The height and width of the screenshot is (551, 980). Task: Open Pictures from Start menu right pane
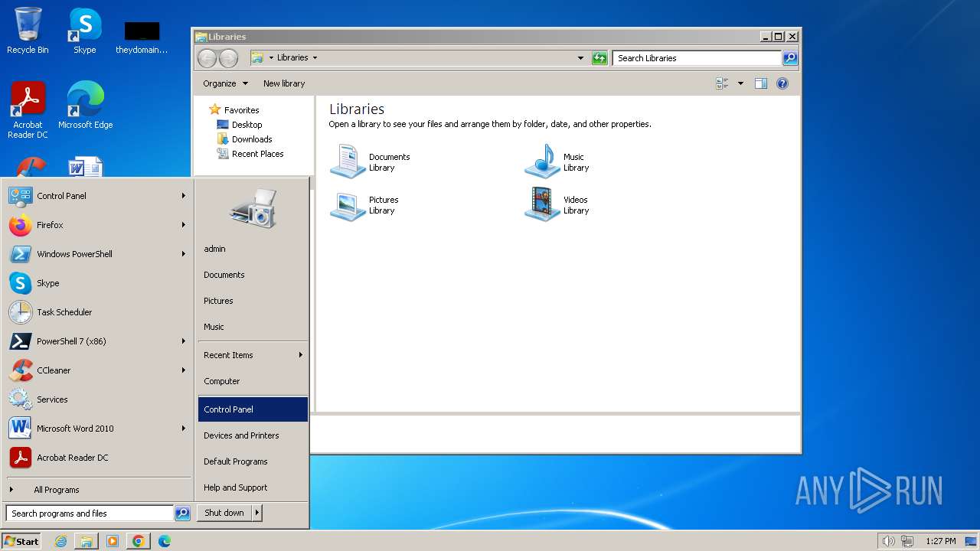click(x=253, y=301)
